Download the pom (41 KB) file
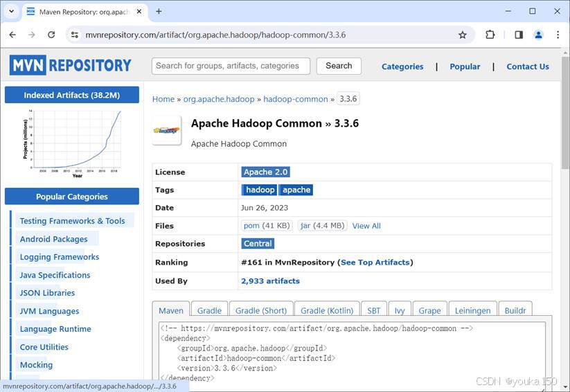The image size is (570, 392). click(x=267, y=226)
